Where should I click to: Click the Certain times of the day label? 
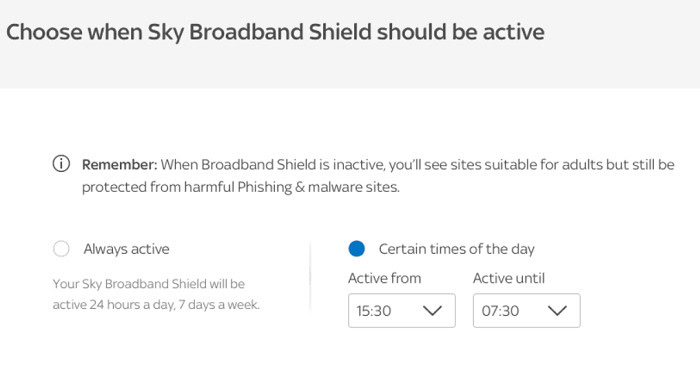456,249
